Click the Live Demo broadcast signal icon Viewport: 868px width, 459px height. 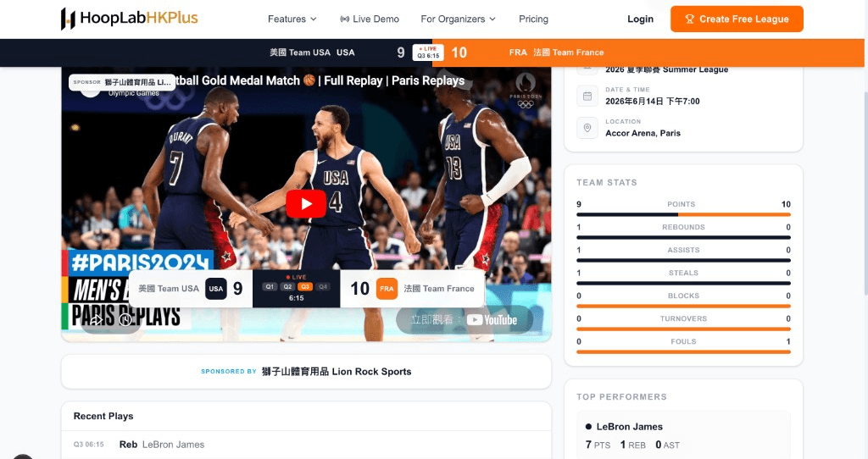[344, 19]
